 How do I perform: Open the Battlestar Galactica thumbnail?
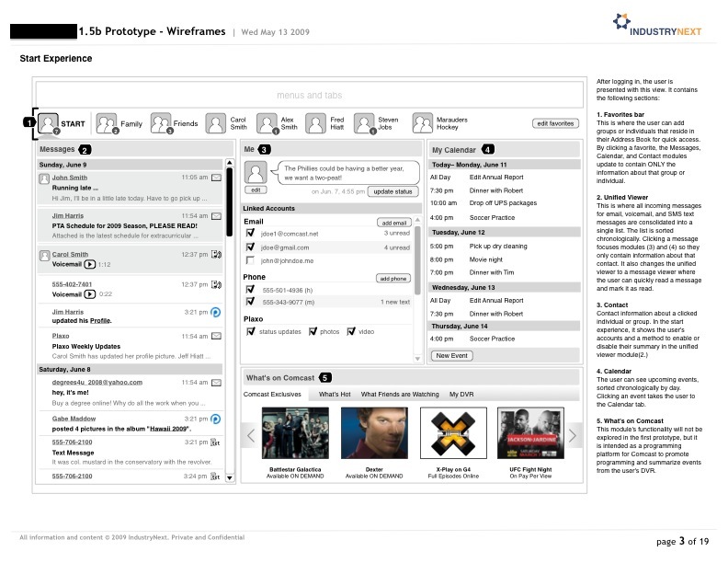tap(295, 433)
